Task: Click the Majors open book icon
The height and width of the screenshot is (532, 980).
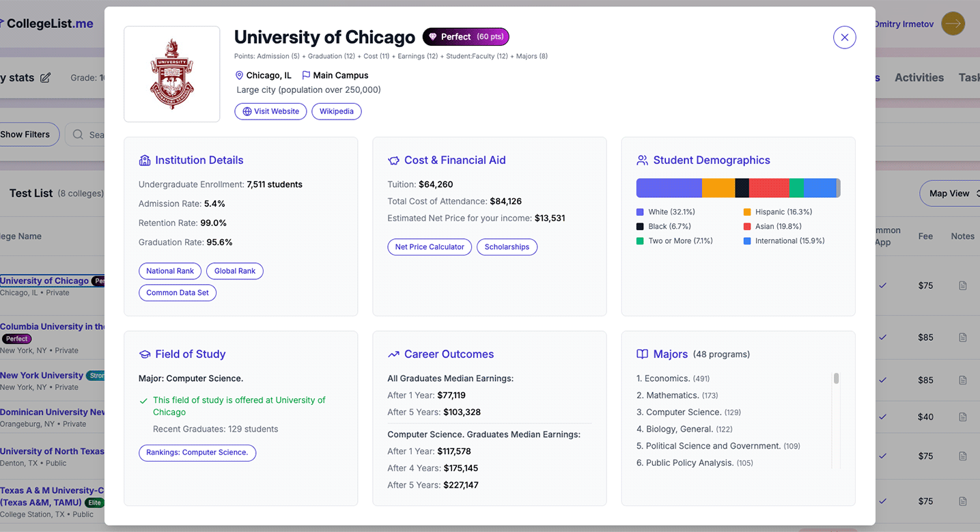Action: (x=643, y=354)
